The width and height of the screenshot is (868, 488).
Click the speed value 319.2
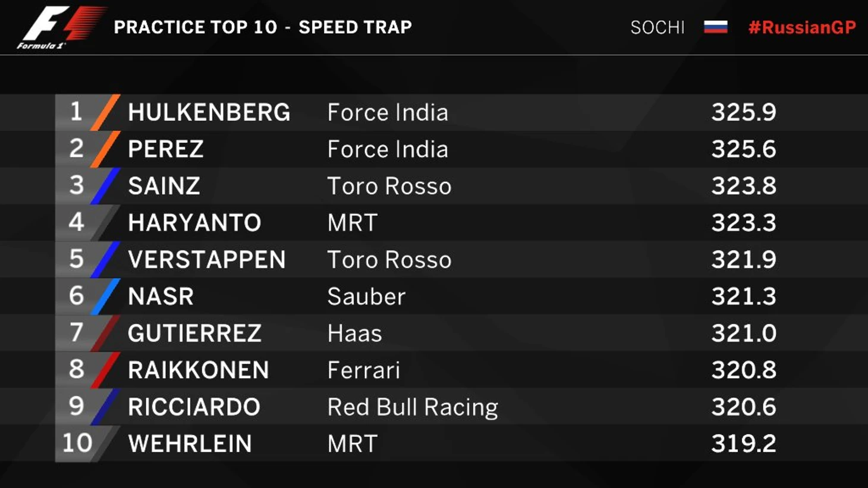(x=744, y=444)
